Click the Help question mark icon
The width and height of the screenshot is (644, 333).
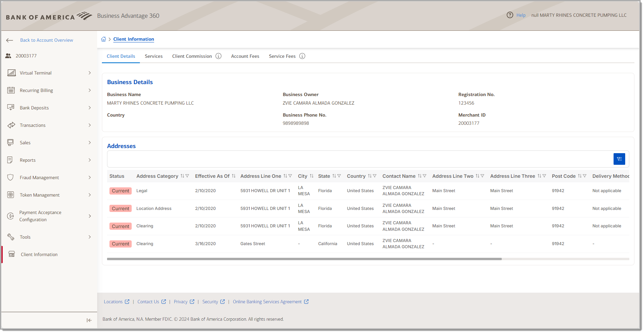[510, 15]
